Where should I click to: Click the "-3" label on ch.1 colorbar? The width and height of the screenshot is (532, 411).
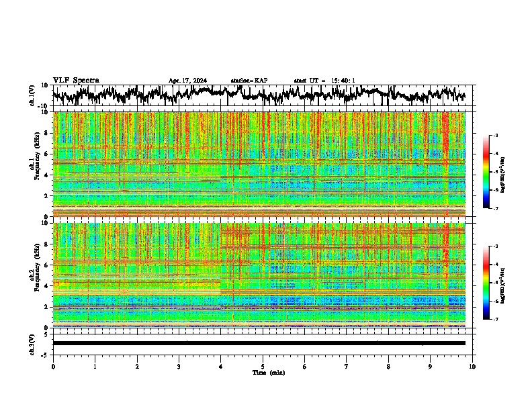click(496, 135)
